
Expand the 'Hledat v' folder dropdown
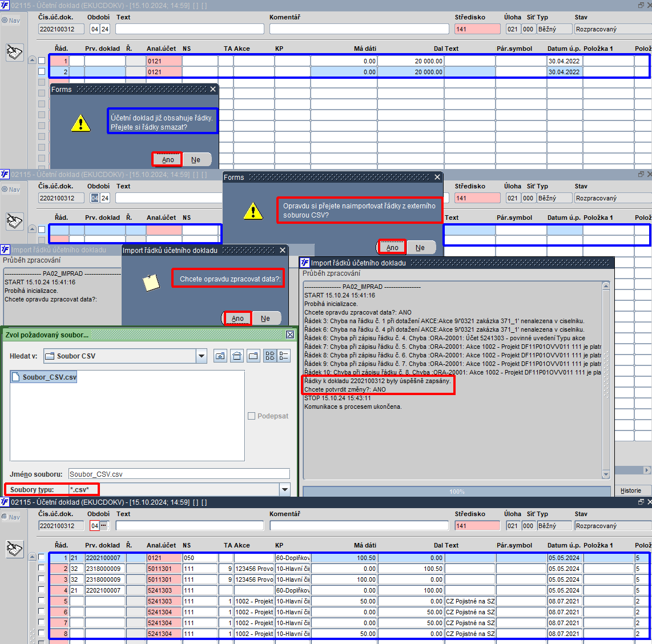202,356
